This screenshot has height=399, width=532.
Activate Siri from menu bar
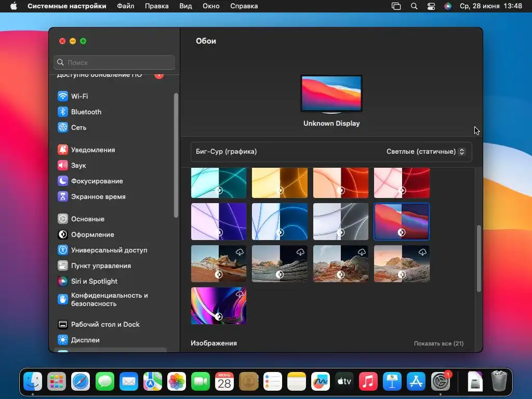tap(448, 6)
